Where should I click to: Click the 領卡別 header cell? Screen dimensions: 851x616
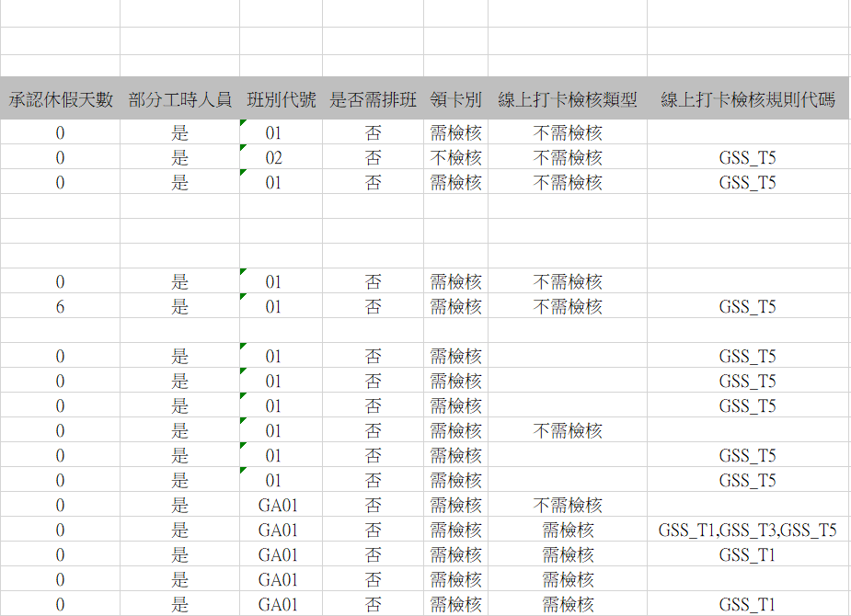coord(455,99)
